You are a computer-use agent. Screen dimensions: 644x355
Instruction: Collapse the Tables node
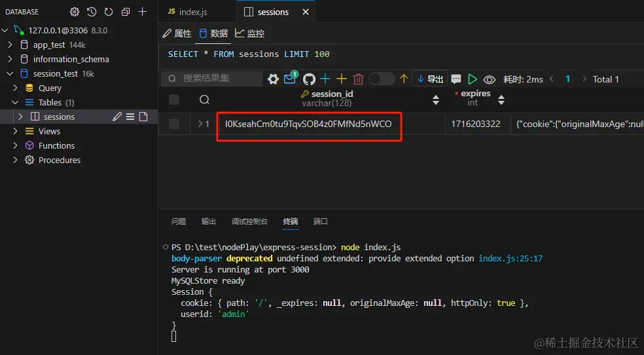pyautogui.click(x=15, y=102)
